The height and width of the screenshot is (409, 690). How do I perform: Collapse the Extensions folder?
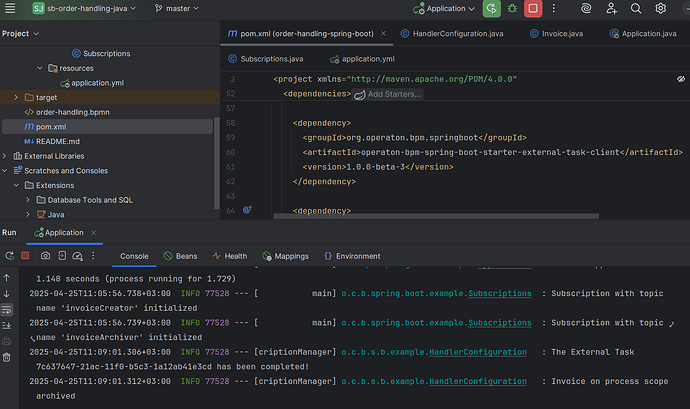click(16, 185)
